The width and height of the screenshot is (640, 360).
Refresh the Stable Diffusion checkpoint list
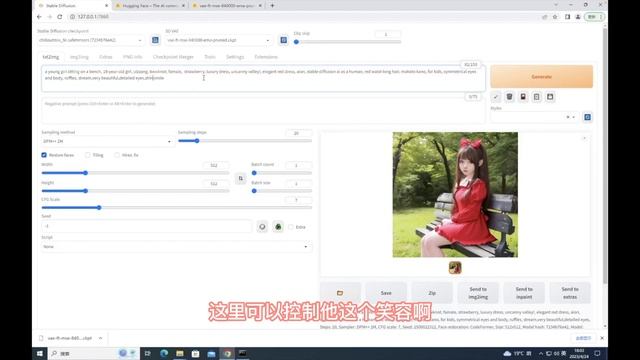click(x=155, y=40)
